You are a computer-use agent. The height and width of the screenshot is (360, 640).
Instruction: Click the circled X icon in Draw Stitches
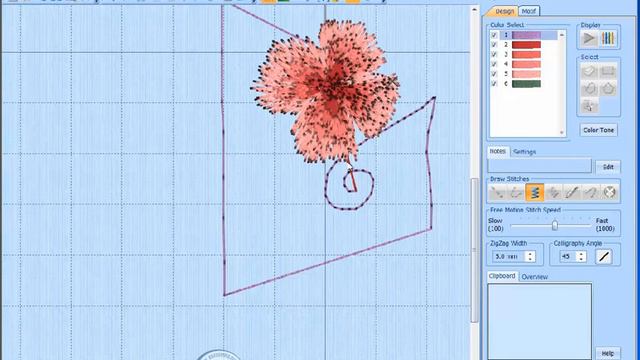pyautogui.click(x=609, y=192)
